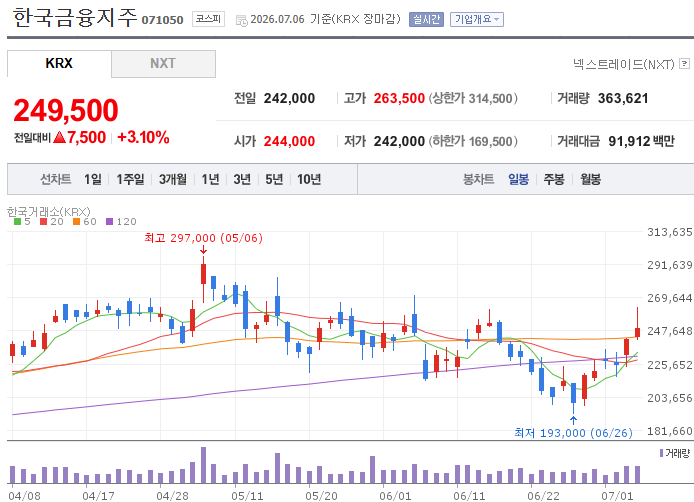Screen dimensions: 694x502
Task: Select the 1주일 line chart period
Action: (x=130, y=179)
